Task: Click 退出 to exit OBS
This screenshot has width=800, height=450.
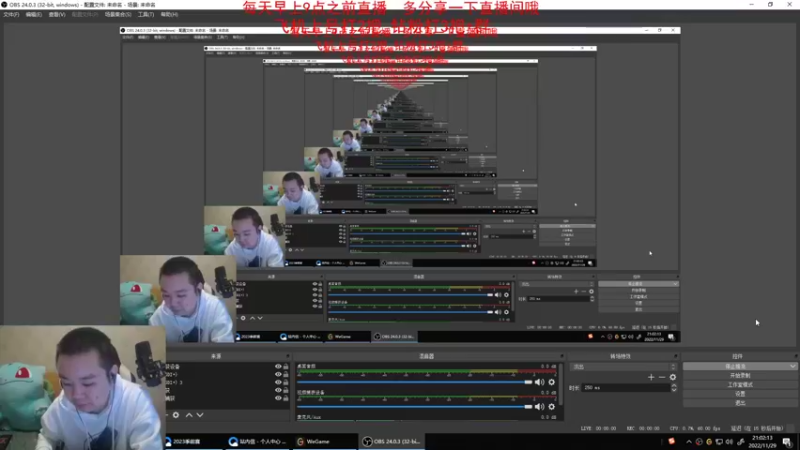Action: [740, 403]
